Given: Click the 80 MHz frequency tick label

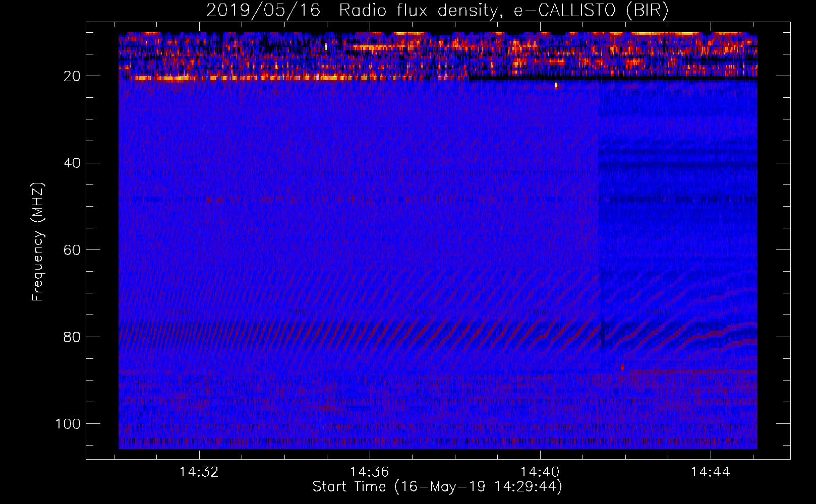Looking at the screenshot, I should pos(72,337).
